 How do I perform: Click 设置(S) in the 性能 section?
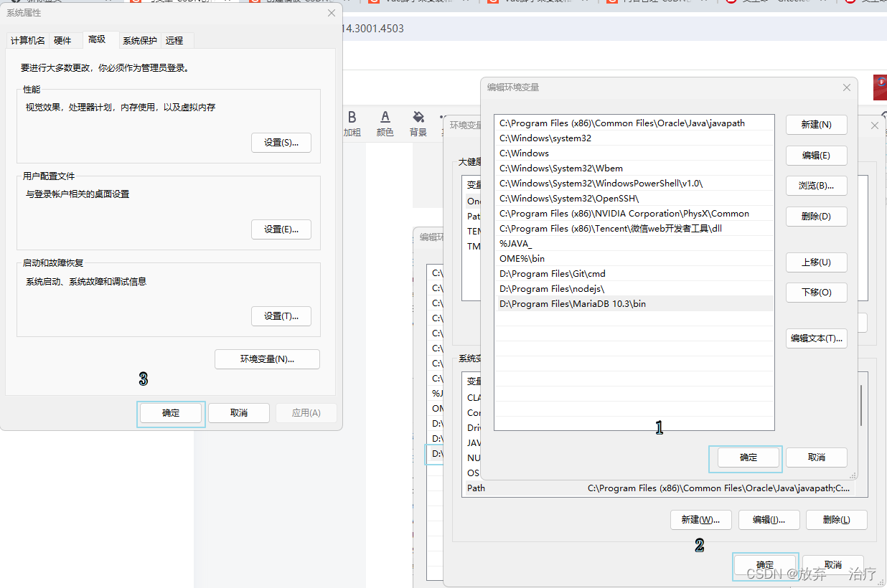(x=281, y=143)
